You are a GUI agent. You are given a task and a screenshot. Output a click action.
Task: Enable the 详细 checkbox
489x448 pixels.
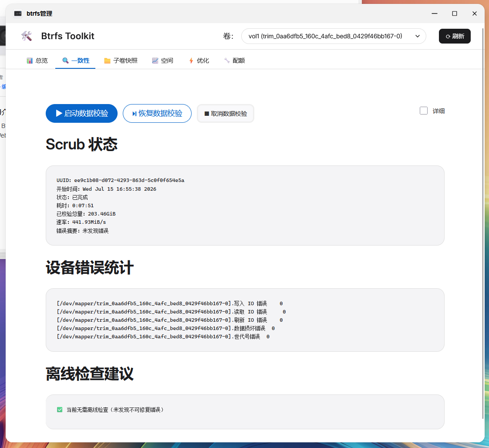(424, 111)
